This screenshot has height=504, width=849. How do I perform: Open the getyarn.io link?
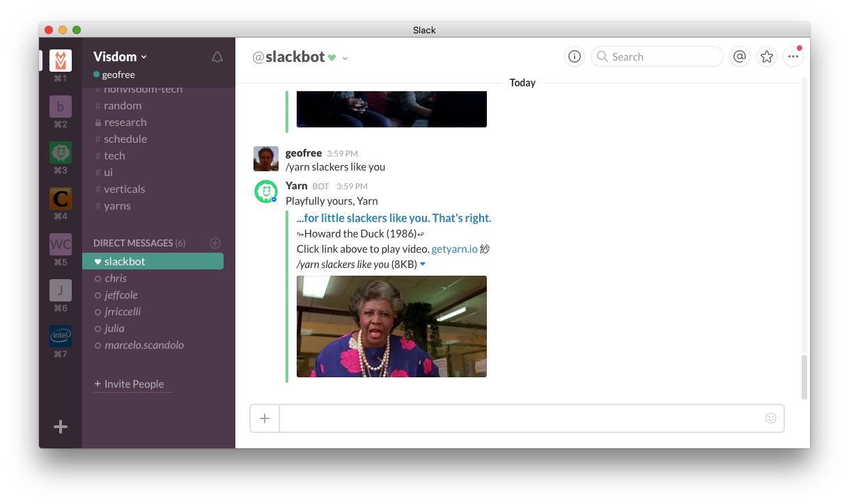(454, 249)
